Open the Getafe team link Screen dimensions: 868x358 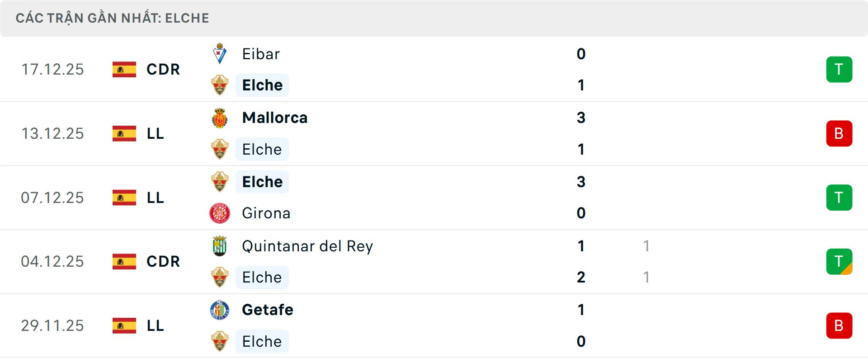click(268, 310)
